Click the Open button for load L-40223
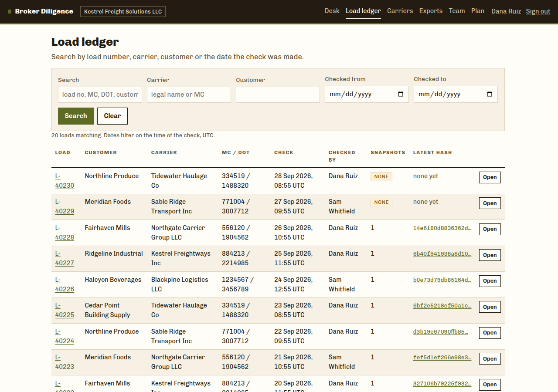This screenshot has height=392, width=558. [x=490, y=359]
